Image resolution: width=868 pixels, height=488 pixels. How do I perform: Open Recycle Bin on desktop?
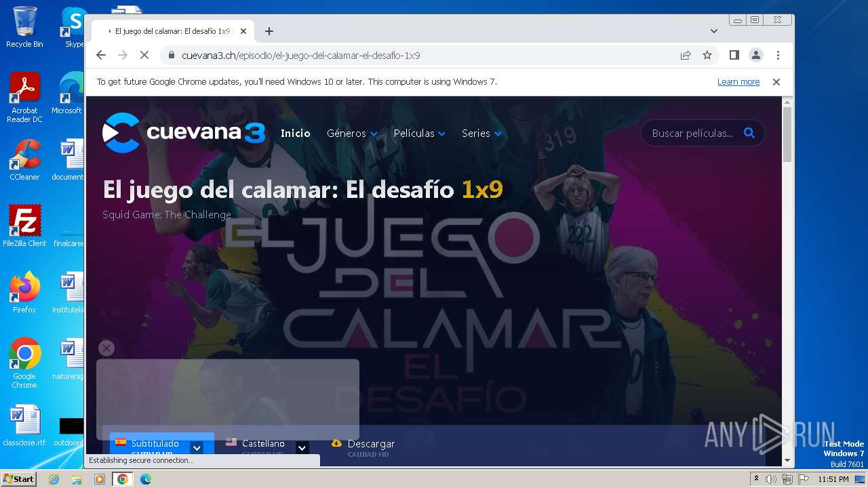coord(24,27)
